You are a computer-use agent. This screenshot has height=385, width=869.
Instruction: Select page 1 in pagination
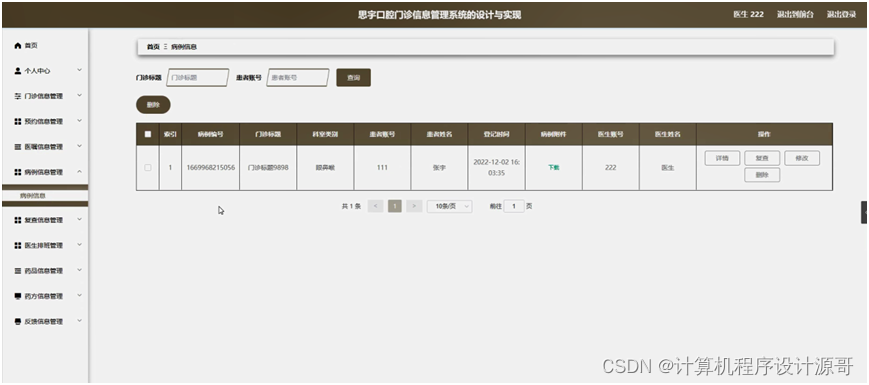(395, 206)
